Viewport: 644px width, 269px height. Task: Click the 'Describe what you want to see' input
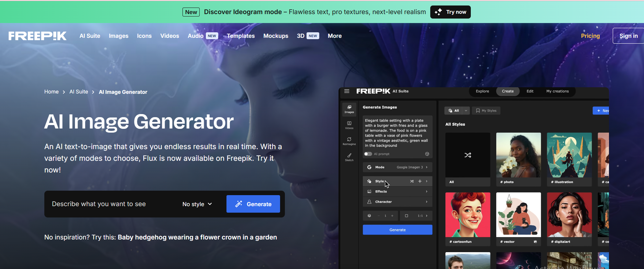(113, 204)
